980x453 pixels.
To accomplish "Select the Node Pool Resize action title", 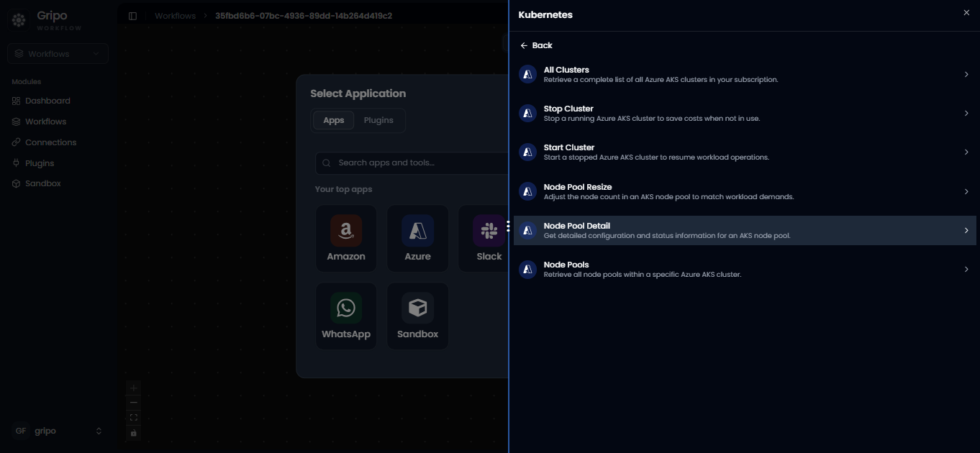I will tap(578, 187).
